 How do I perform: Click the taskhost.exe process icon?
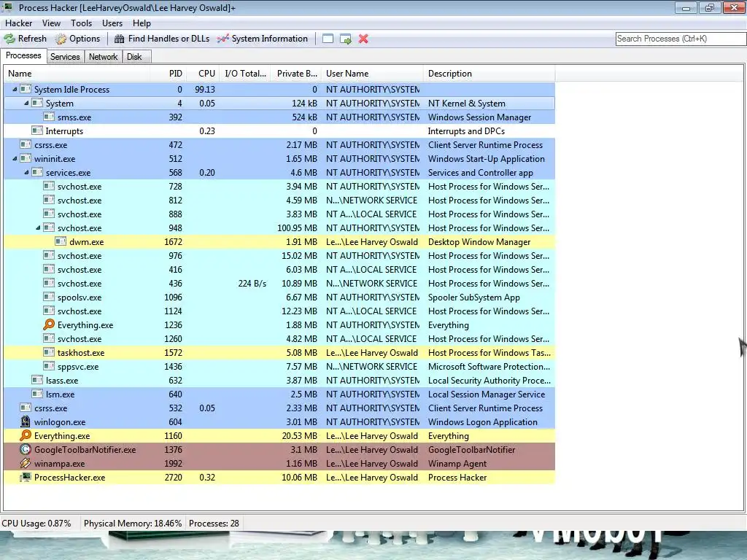49,352
